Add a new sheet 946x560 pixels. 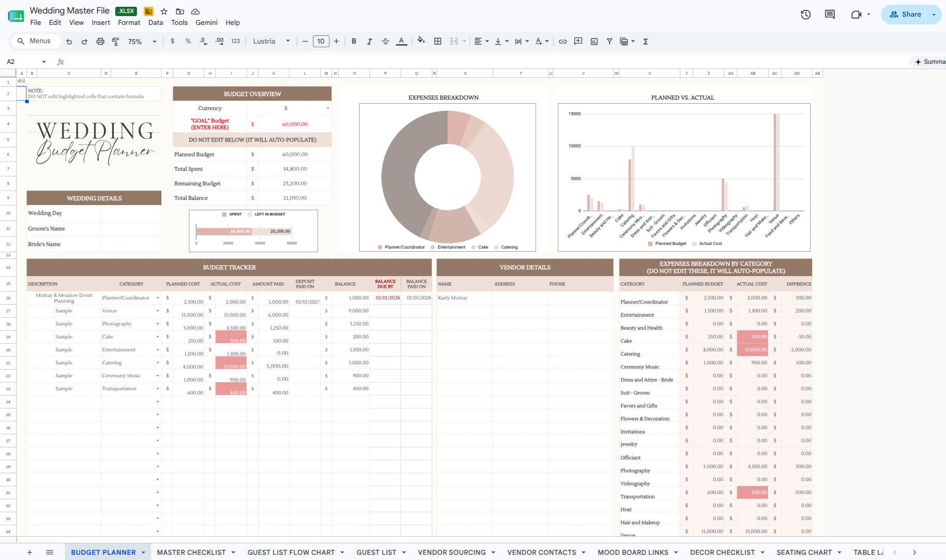30,552
